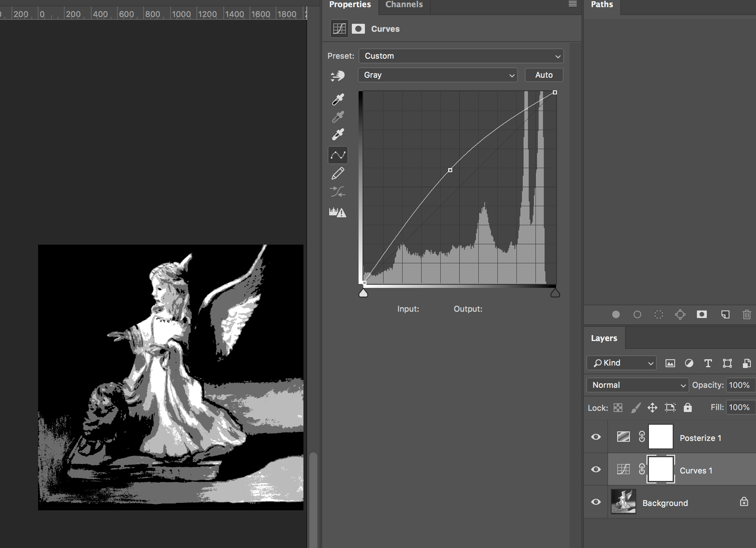The height and width of the screenshot is (548, 756).
Task: Load path as a selection icon
Action: 659,314
